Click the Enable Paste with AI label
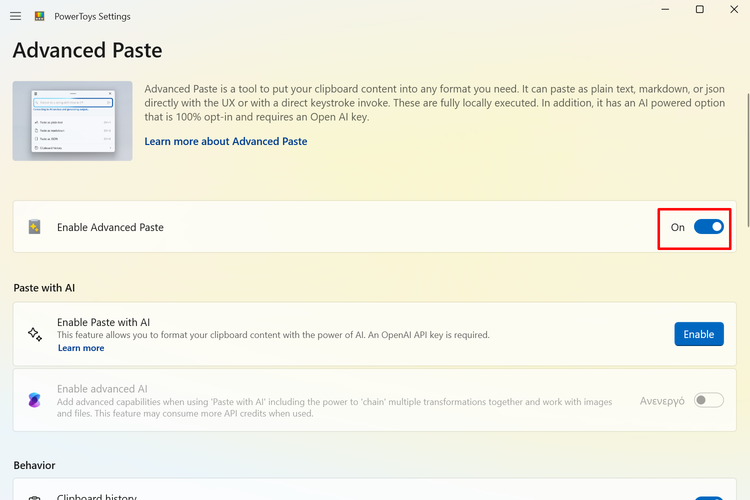The height and width of the screenshot is (500, 750). [103, 322]
